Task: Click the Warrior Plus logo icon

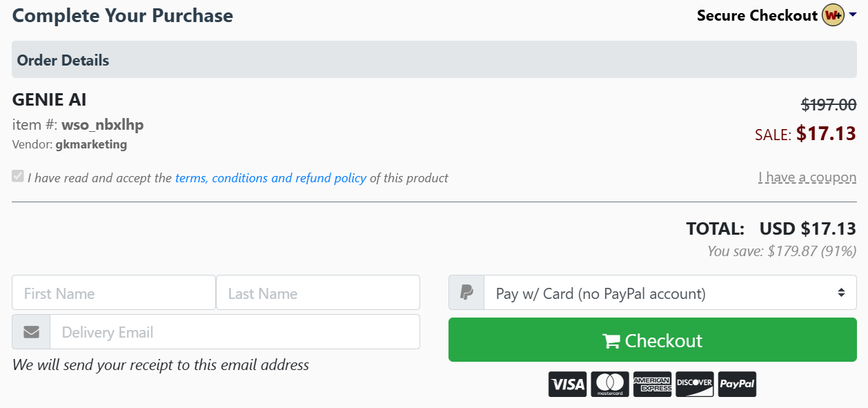Action: click(834, 14)
